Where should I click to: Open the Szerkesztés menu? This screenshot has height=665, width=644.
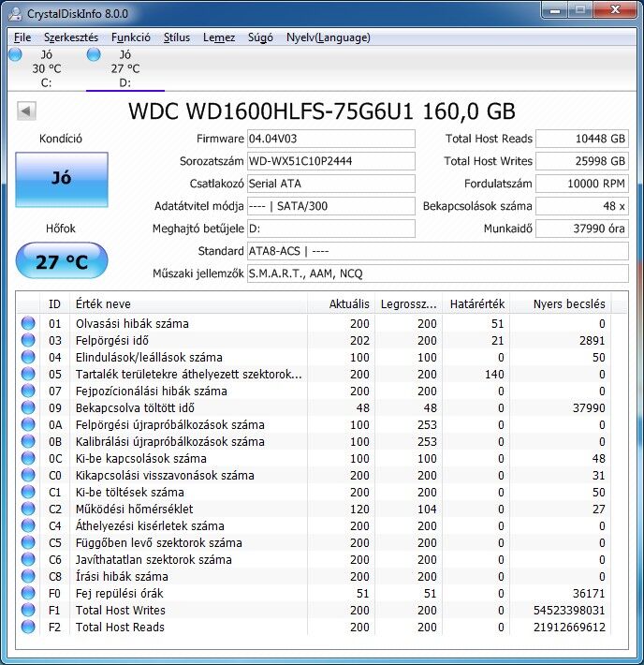71,37
